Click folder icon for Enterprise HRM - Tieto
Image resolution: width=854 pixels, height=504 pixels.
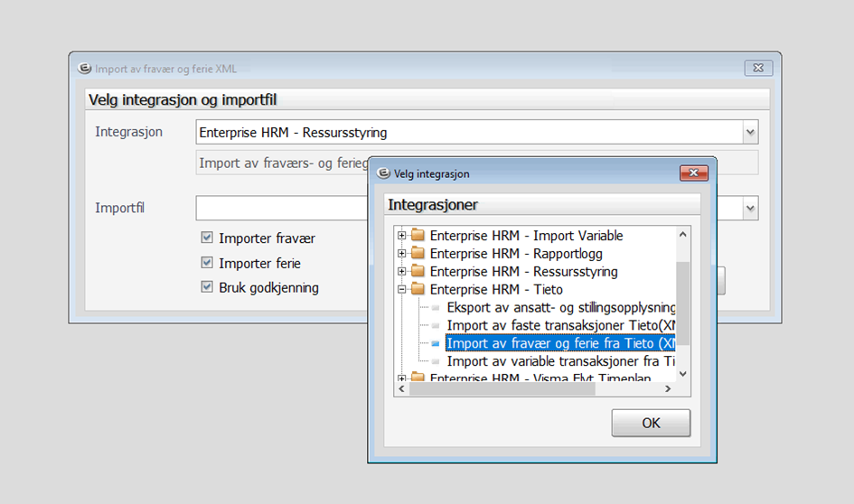pos(418,289)
